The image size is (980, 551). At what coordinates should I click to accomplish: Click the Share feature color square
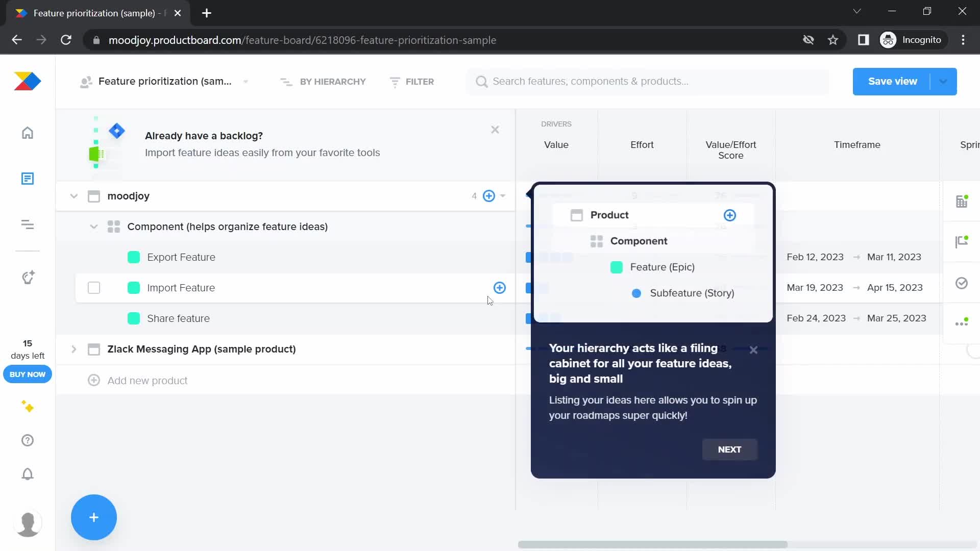[134, 318]
